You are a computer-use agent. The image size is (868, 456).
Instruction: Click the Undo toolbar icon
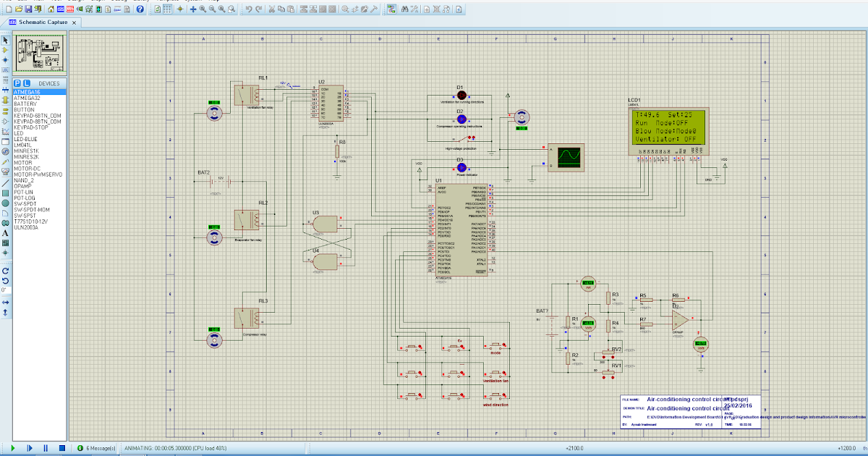[x=248, y=9]
